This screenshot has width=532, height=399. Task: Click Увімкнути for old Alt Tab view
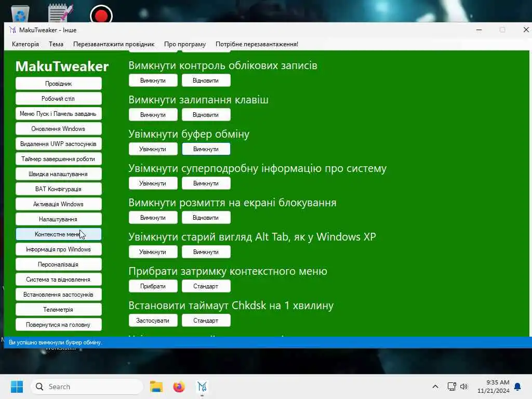(x=153, y=252)
